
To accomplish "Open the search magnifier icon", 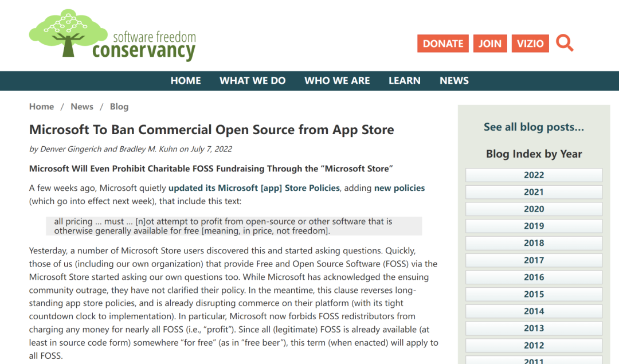I will [x=565, y=42].
